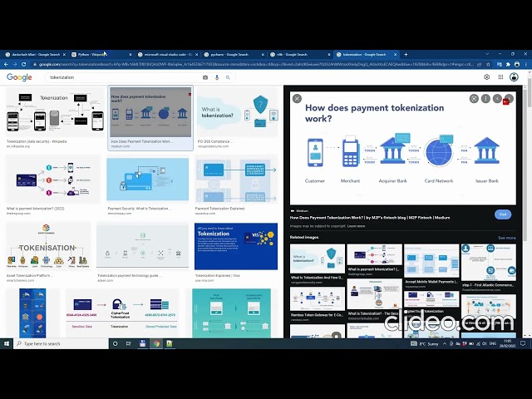
Task: Open Chrome from the taskbar
Action: [156, 343]
